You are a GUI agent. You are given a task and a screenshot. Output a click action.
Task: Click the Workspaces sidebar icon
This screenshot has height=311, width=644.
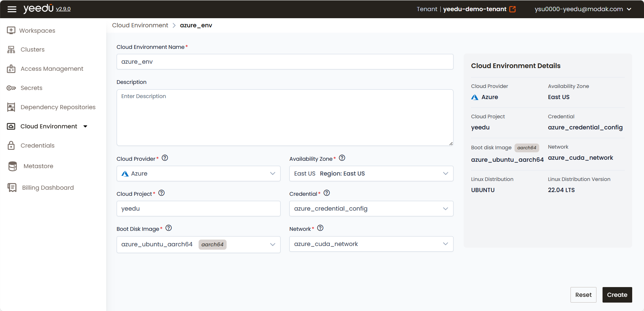click(x=11, y=30)
